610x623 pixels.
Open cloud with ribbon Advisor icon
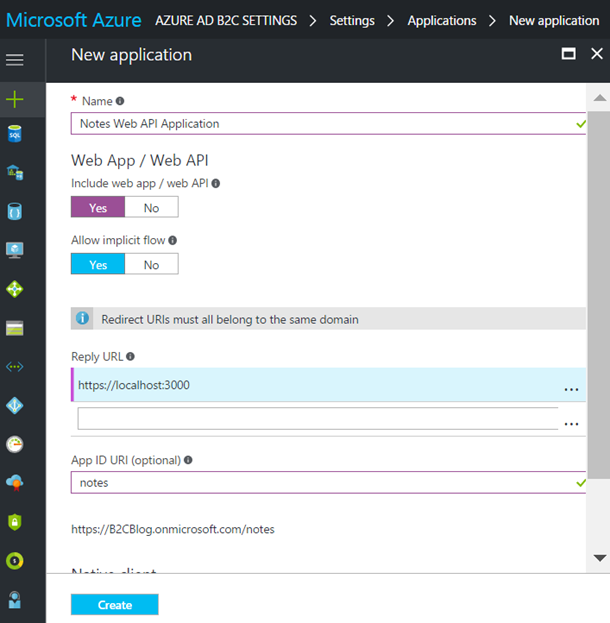(x=15, y=483)
